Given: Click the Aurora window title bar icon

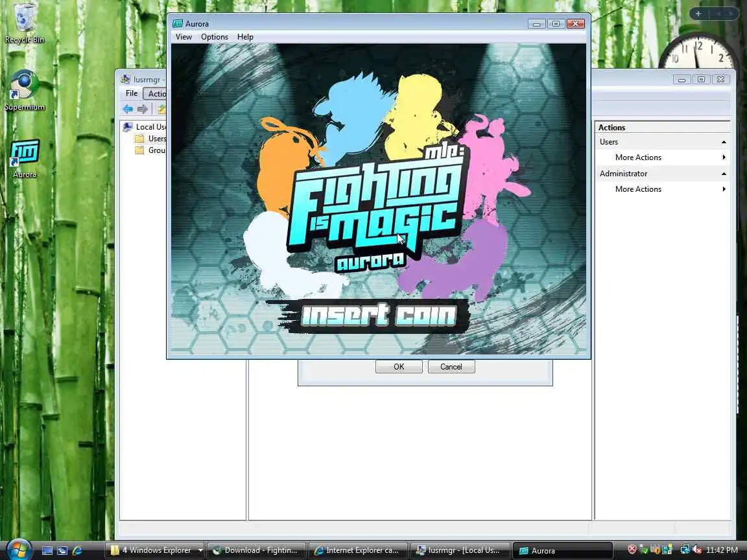Looking at the screenshot, I should [x=178, y=23].
